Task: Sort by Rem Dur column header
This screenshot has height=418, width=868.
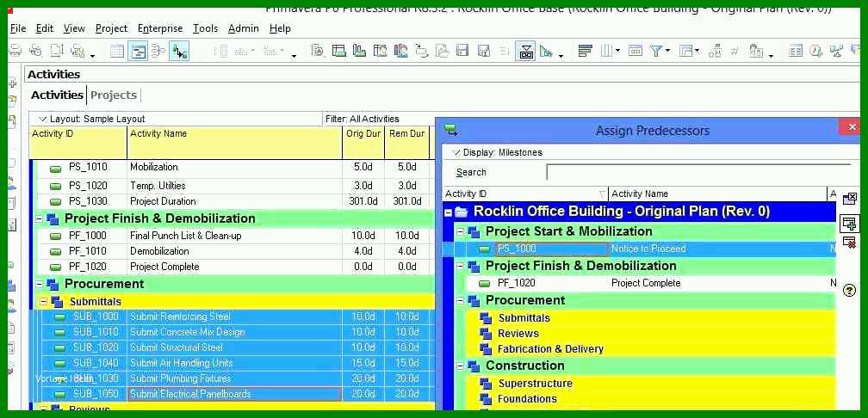Action: point(406,143)
